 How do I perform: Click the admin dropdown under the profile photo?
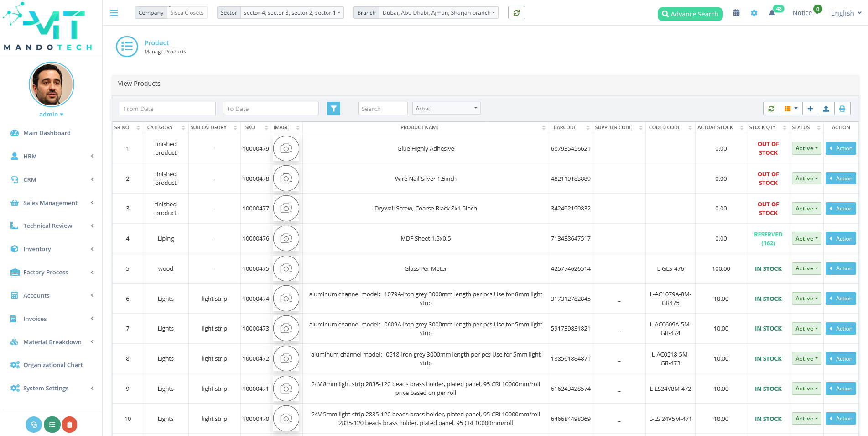[x=51, y=114]
